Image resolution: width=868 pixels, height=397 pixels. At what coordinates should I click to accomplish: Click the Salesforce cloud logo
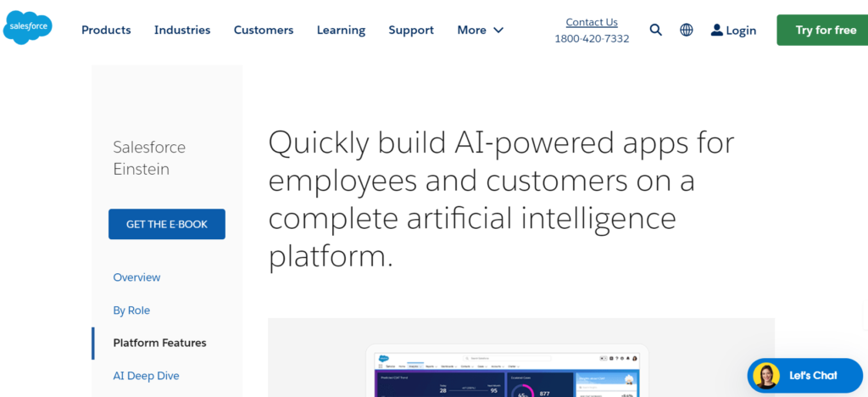(28, 30)
